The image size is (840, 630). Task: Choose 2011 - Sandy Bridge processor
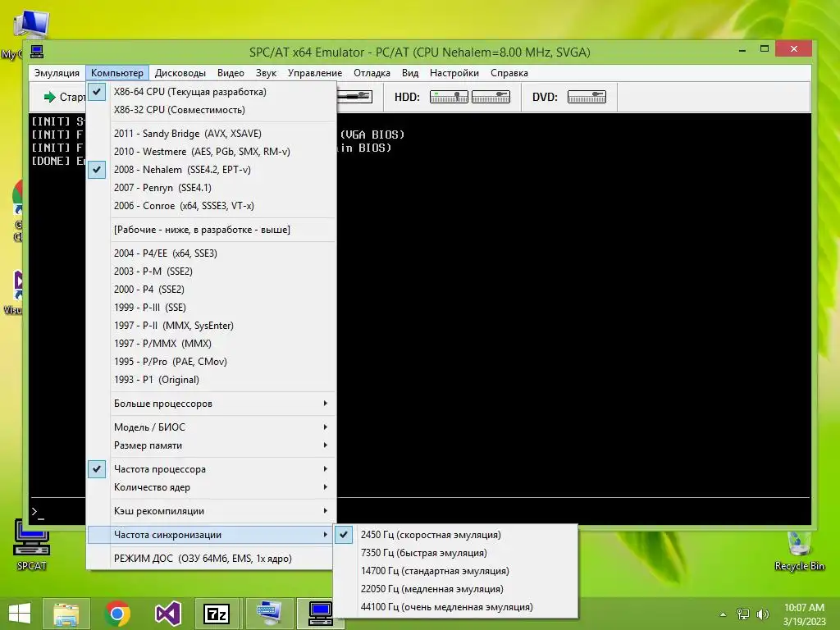pyautogui.click(x=211, y=134)
